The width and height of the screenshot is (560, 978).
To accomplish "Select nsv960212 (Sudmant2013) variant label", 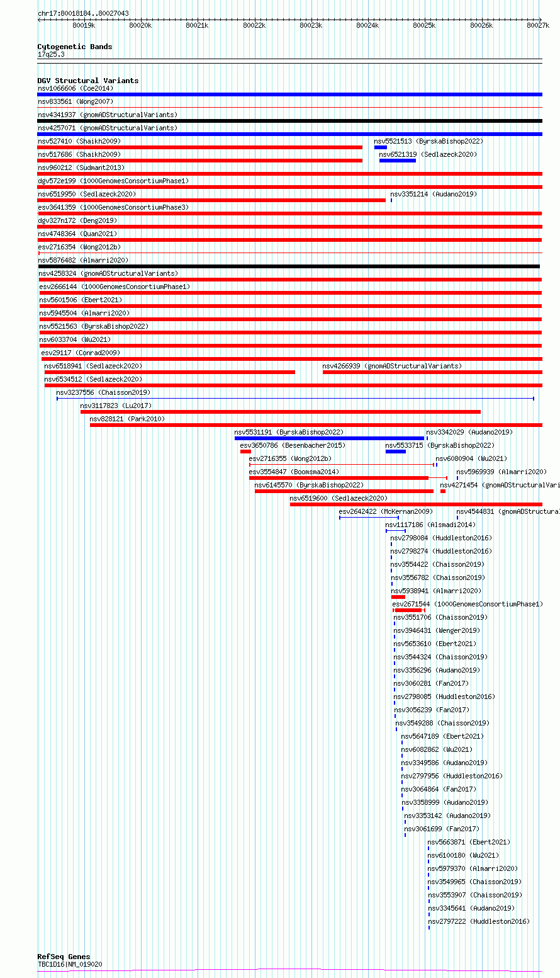I will click(81, 168).
